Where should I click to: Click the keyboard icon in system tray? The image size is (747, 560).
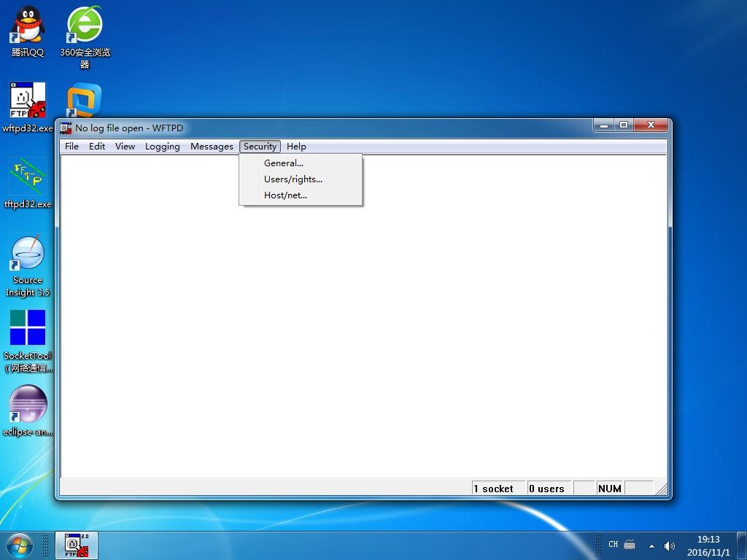coord(630,544)
